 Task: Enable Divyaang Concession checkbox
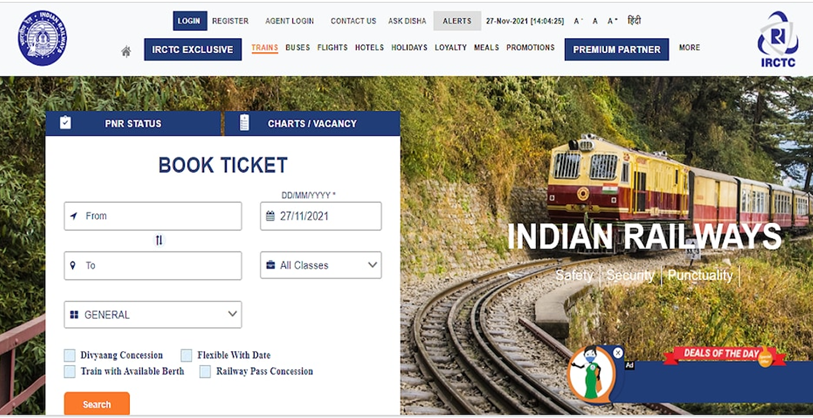tap(70, 355)
